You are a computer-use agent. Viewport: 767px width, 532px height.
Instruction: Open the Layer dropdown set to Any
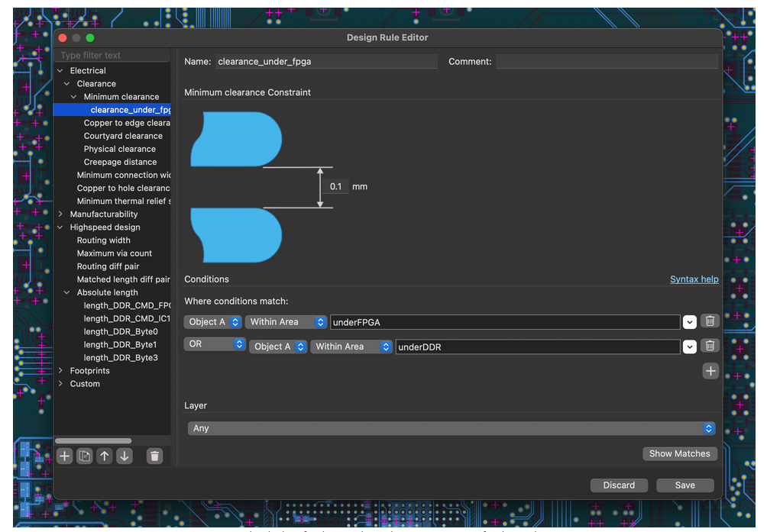click(451, 429)
